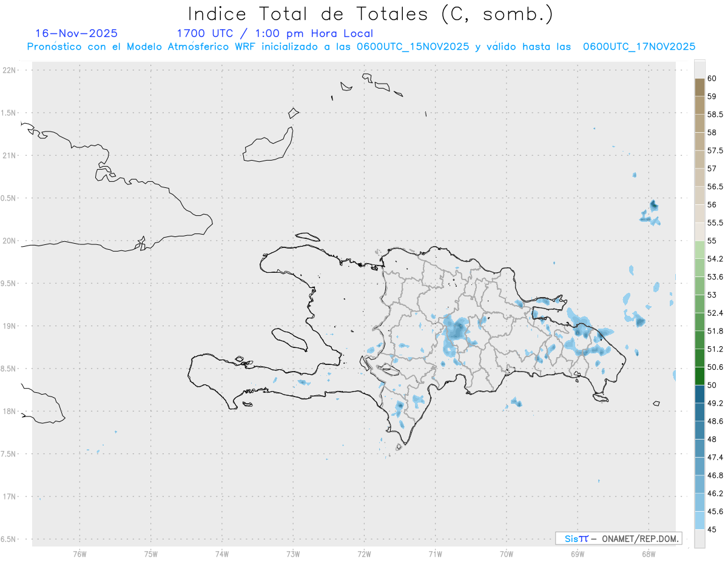
Task: Click the legend value '45.6'
Action: (715, 512)
